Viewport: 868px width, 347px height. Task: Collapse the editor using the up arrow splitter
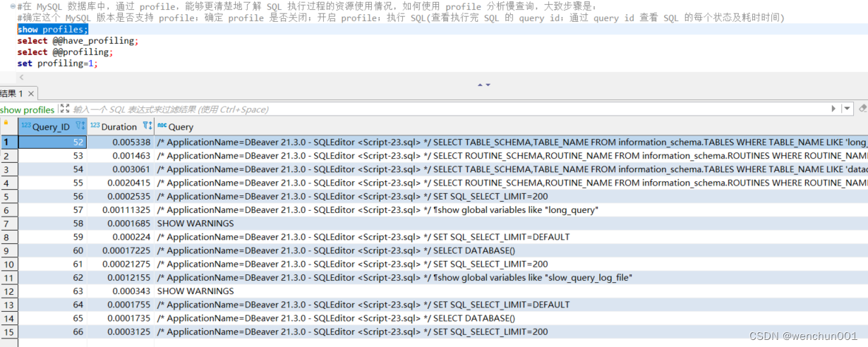click(480, 85)
